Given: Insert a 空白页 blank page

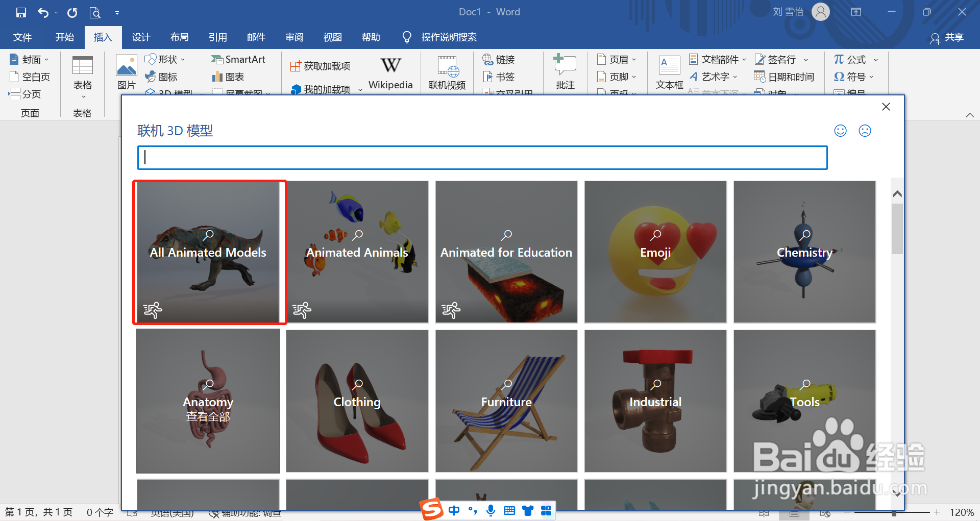Looking at the screenshot, I should (x=30, y=77).
